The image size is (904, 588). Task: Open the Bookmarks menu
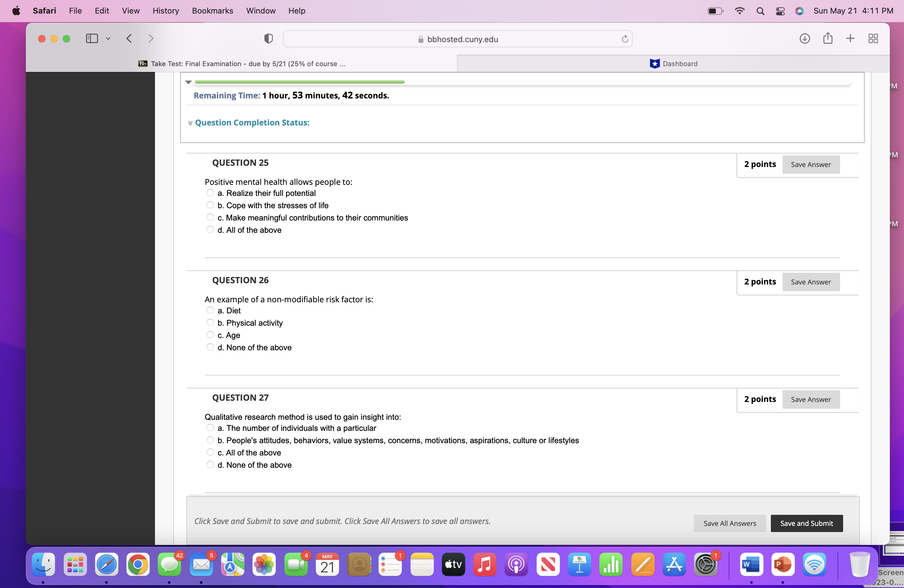coord(212,11)
